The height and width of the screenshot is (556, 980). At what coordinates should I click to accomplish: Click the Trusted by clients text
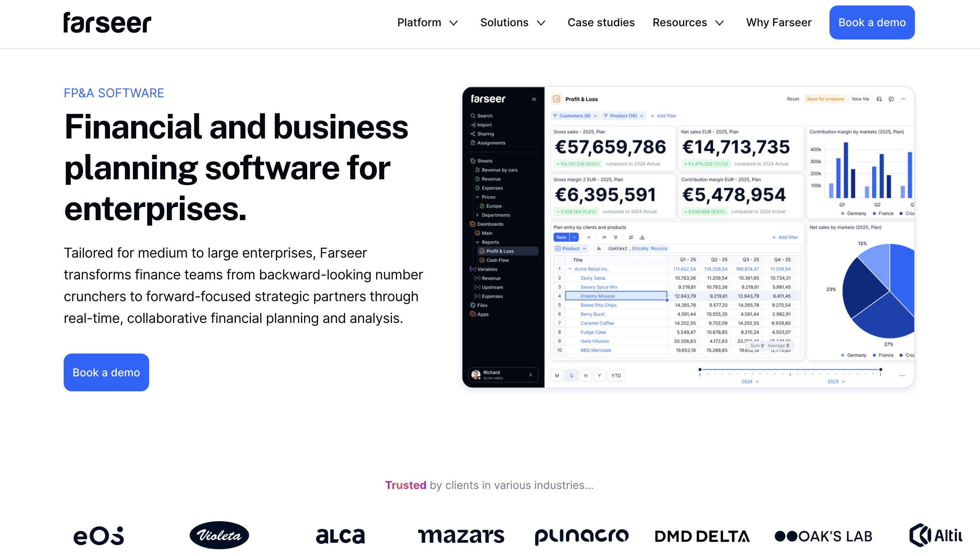pos(489,485)
